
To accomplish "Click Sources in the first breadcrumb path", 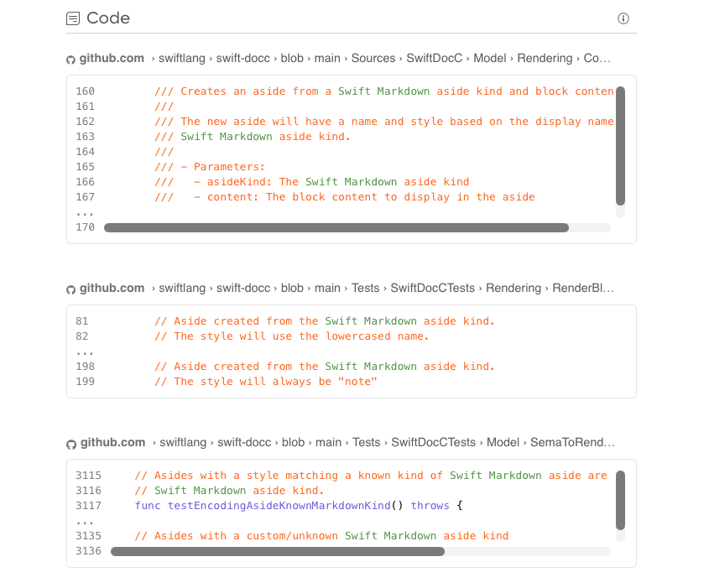I will (373, 58).
